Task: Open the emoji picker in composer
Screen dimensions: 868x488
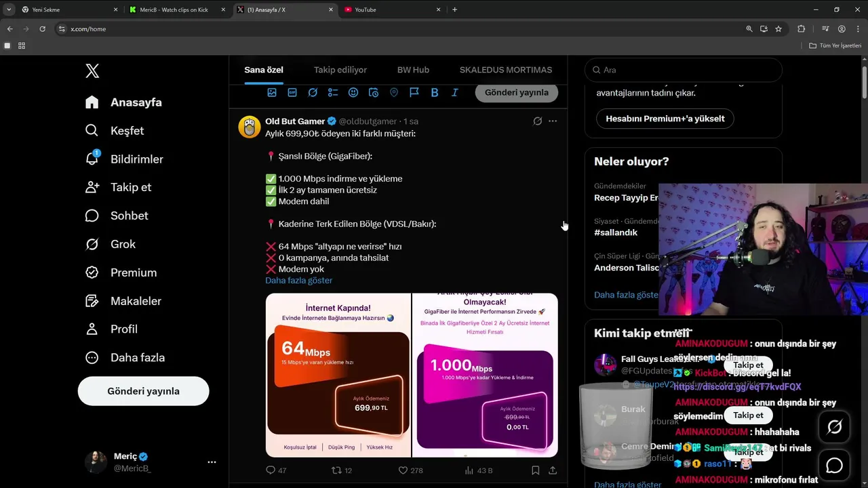Action: pos(353,92)
